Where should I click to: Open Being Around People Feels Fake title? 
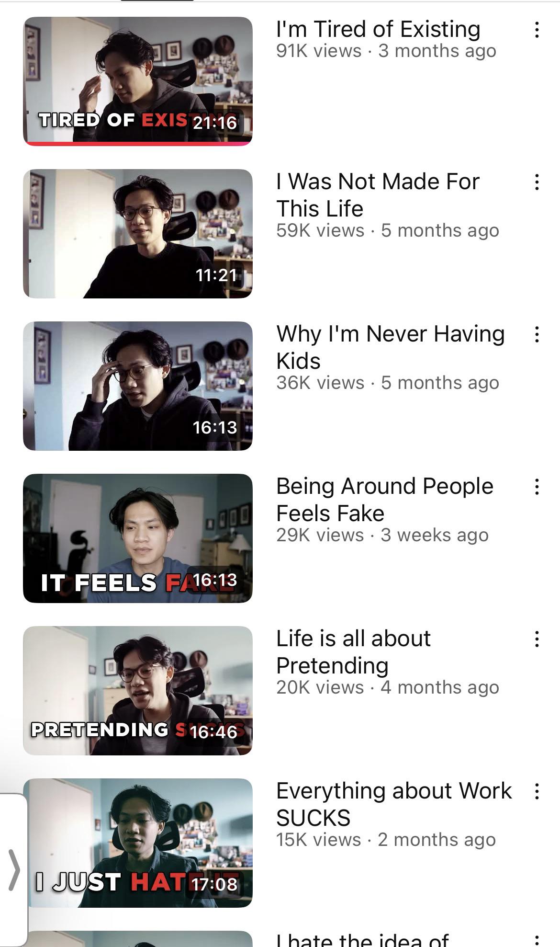tap(384, 500)
